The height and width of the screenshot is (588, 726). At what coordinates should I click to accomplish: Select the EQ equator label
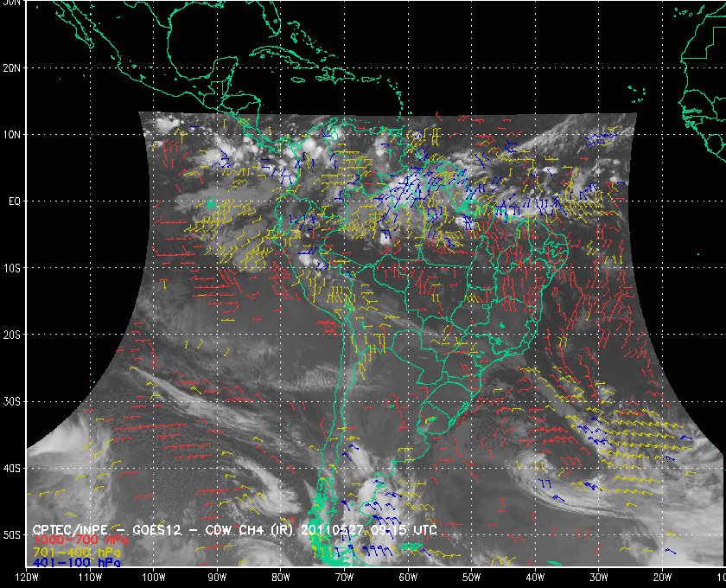pos(15,201)
